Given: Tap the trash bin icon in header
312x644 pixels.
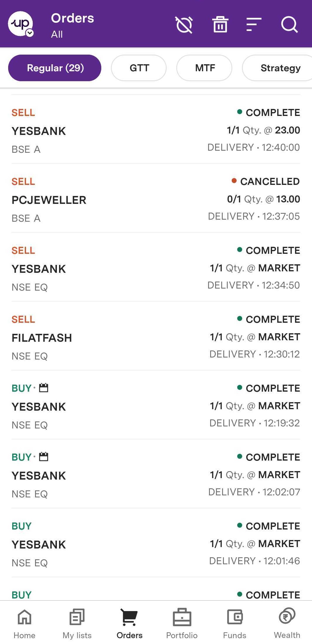Looking at the screenshot, I should point(220,24).
